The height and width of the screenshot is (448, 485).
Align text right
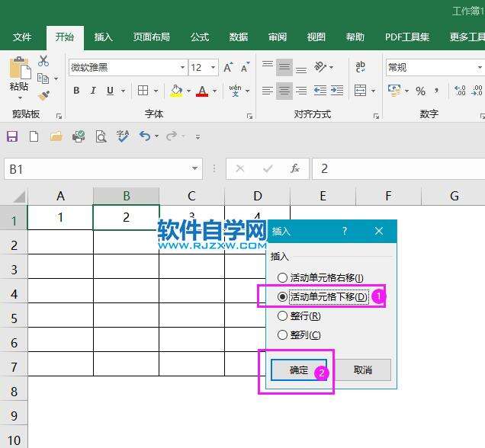pos(301,91)
